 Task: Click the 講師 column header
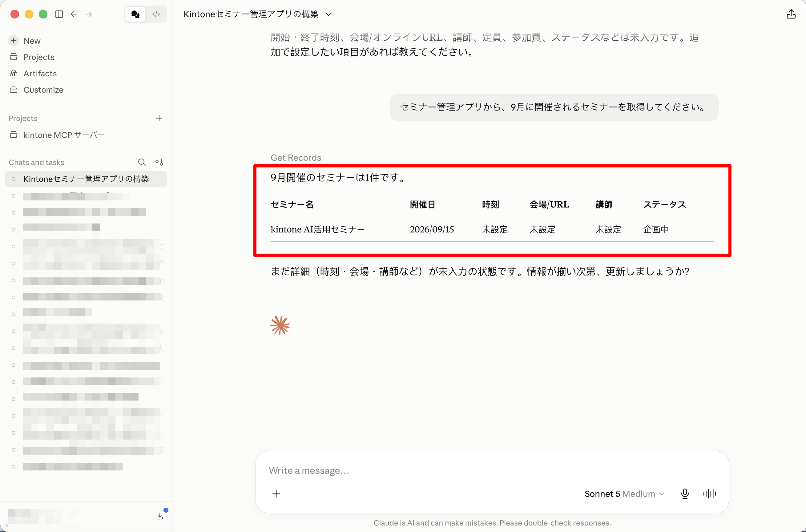pyautogui.click(x=604, y=204)
